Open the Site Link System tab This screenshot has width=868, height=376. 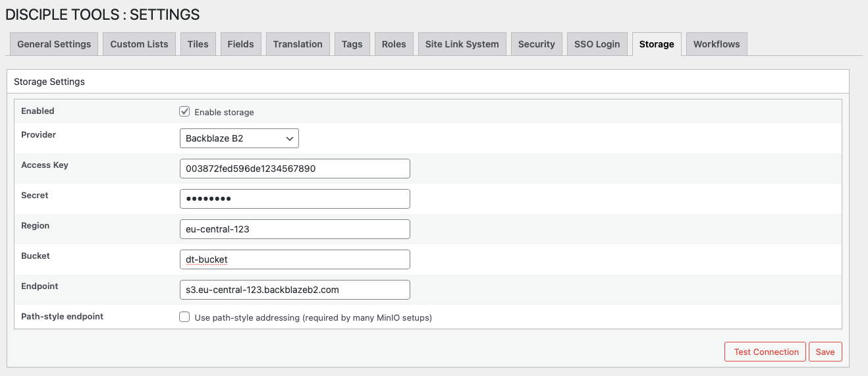[462, 44]
